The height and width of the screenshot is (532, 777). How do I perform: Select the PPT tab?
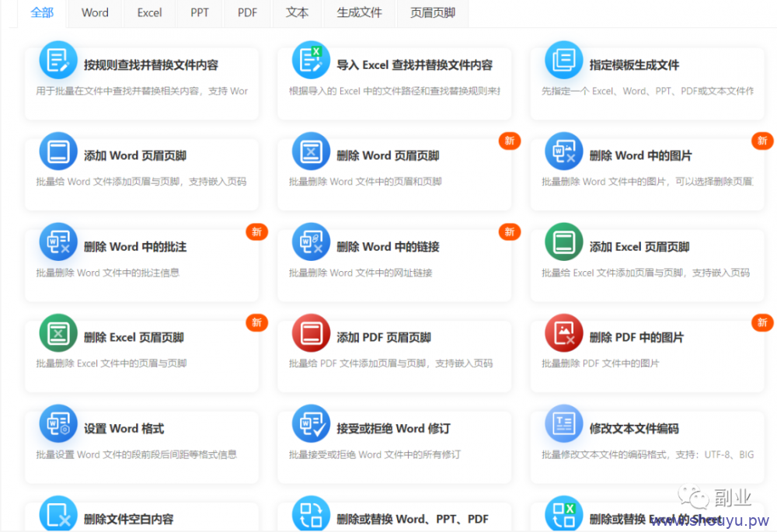tap(200, 13)
